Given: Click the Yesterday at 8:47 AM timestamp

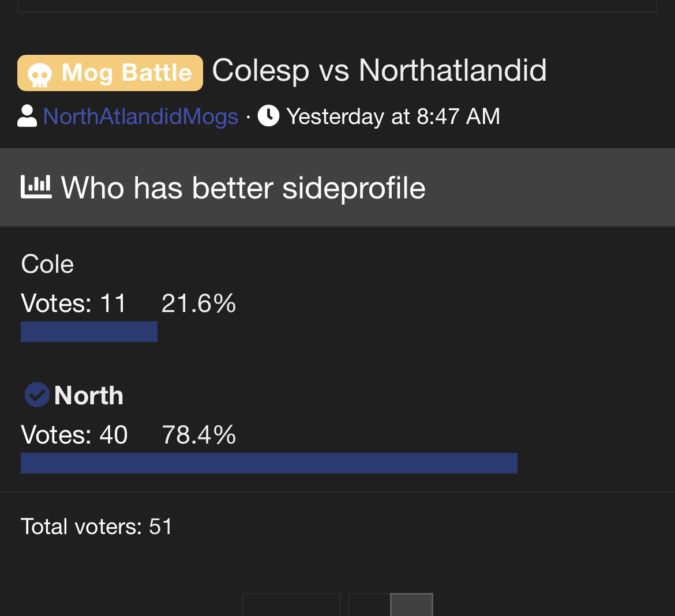Looking at the screenshot, I should point(393,117).
